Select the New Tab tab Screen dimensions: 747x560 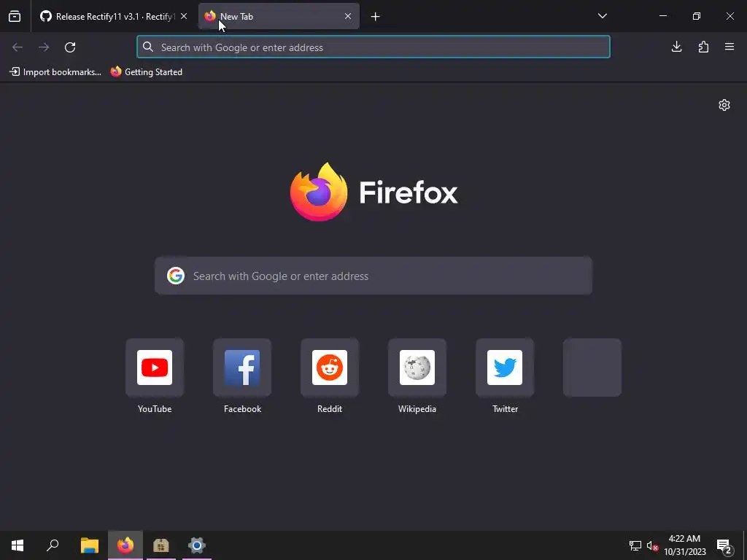tap(279, 16)
